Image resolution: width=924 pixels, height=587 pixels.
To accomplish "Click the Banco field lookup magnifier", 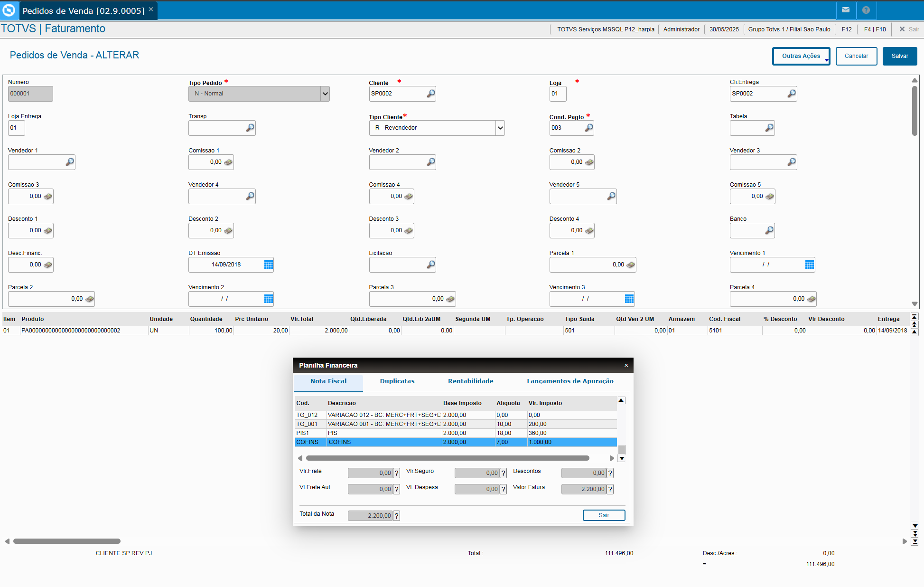I will coord(769,230).
